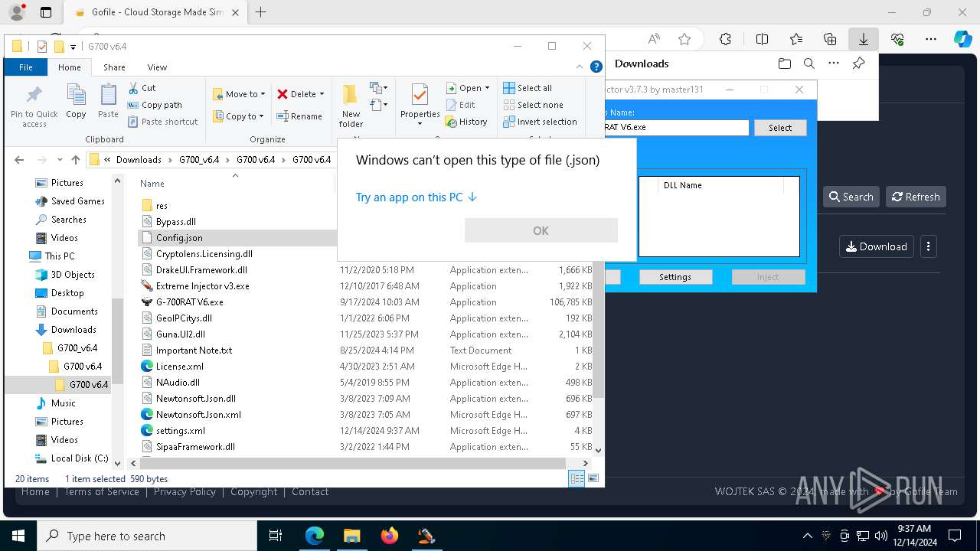Click Select button in Extreme Injector
Image resolution: width=980 pixels, height=551 pixels.
point(780,128)
